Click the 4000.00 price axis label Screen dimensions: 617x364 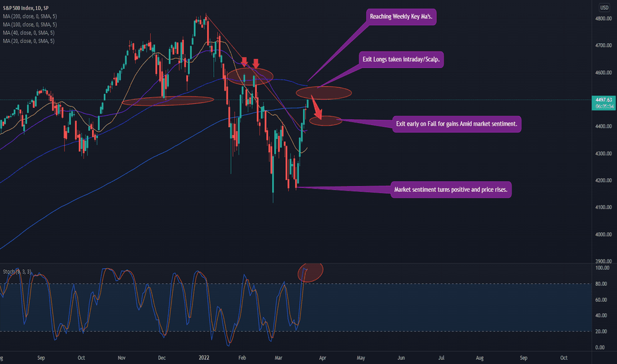point(603,234)
